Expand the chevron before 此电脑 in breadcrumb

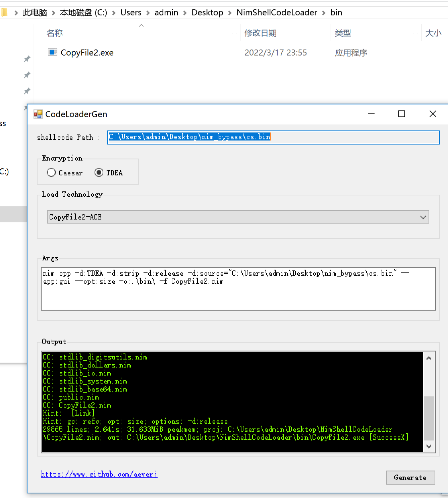pyautogui.click(x=16, y=13)
